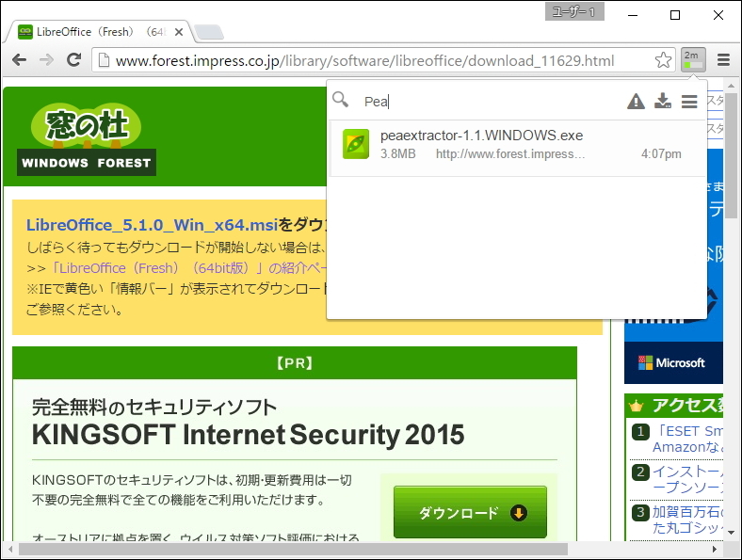Click the vertical scrollbar down arrow
This screenshot has width=742, height=560.
[732, 533]
